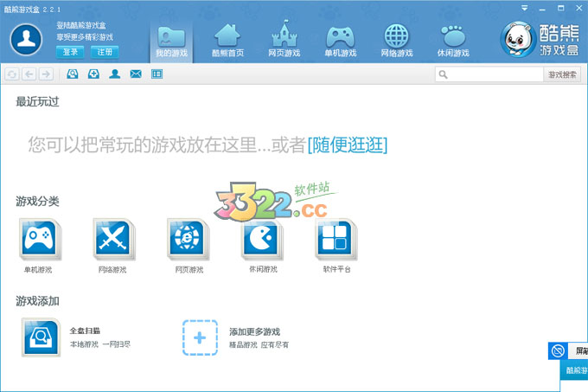Switch to 我的游戏 tab
This screenshot has height=392, width=588.
coord(171,42)
